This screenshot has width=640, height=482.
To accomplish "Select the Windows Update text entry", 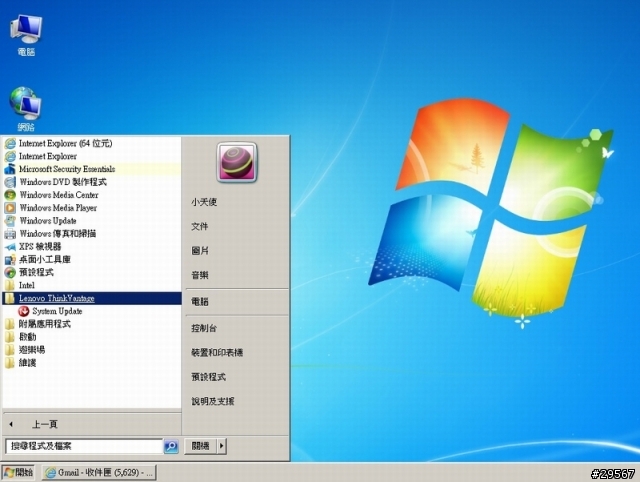I will coord(48,221).
